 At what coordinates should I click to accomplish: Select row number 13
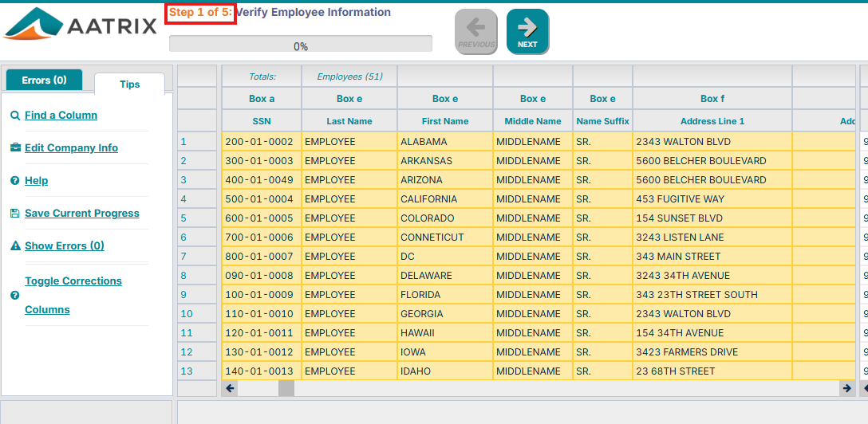tap(197, 371)
